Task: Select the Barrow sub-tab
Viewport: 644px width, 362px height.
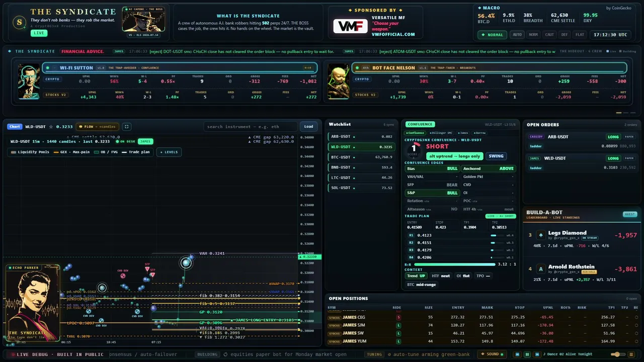Action: pyautogui.click(x=479, y=133)
